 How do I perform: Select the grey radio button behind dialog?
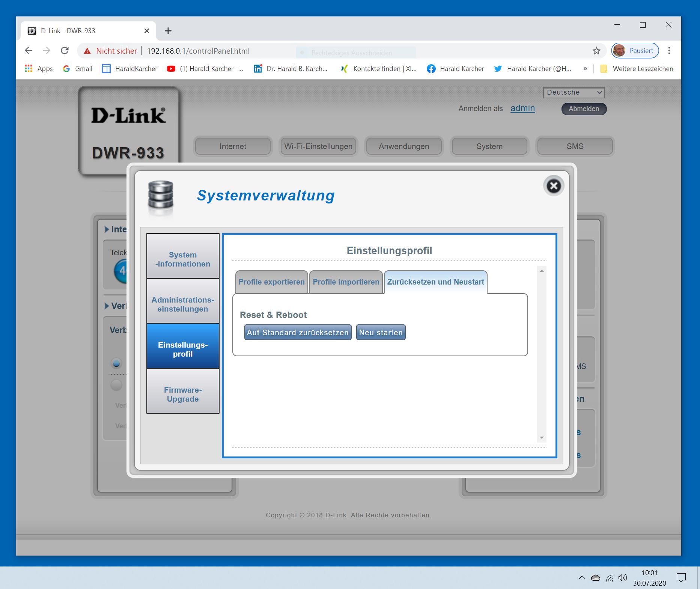tap(116, 385)
